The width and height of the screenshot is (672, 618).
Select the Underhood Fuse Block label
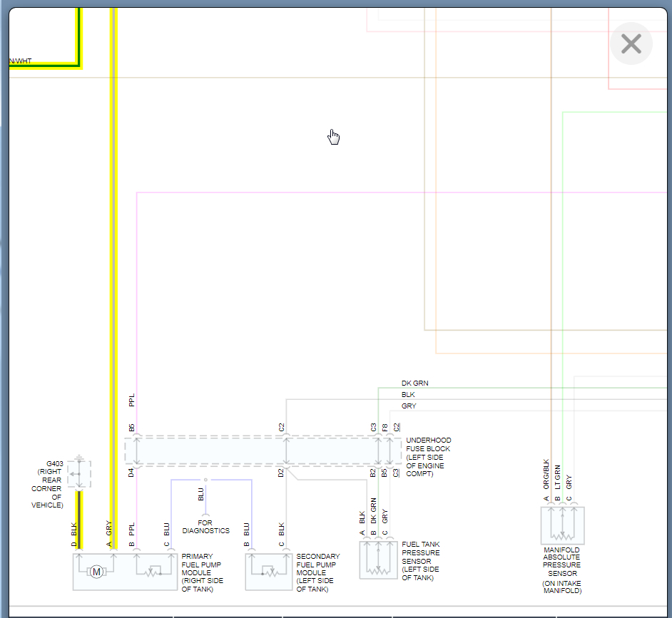click(428, 456)
